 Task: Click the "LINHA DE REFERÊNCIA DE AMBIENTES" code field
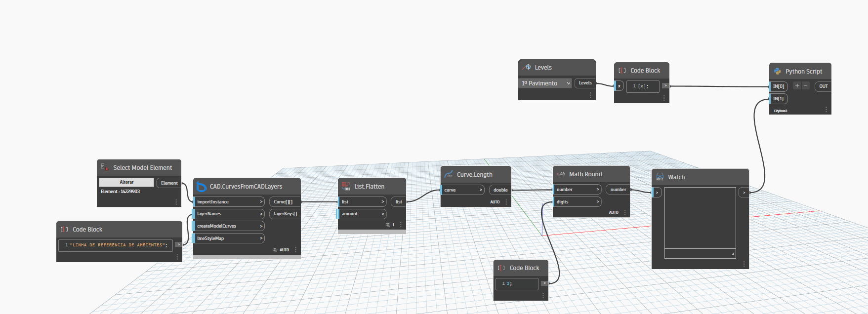[116, 245]
